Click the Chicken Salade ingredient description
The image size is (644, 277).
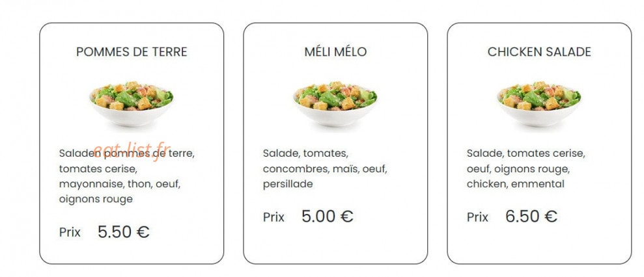pyautogui.click(x=526, y=168)
